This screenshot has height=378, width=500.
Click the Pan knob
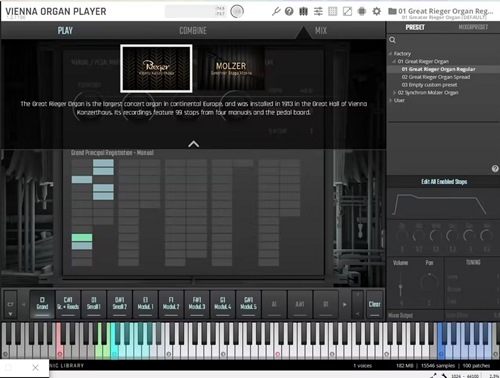tap(429, 281)
